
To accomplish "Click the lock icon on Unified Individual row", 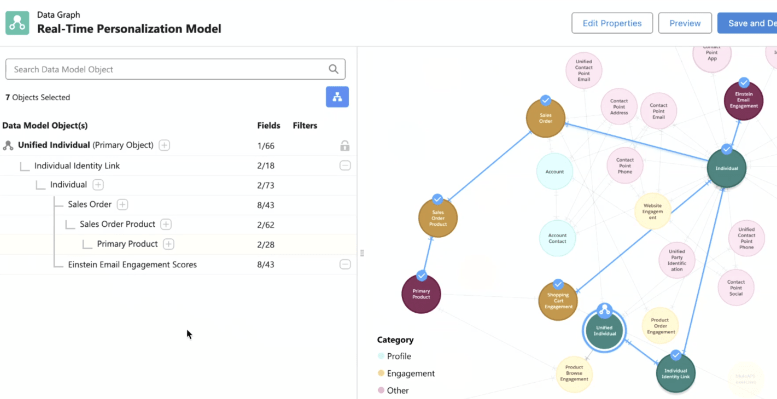I will pos(345,146).
